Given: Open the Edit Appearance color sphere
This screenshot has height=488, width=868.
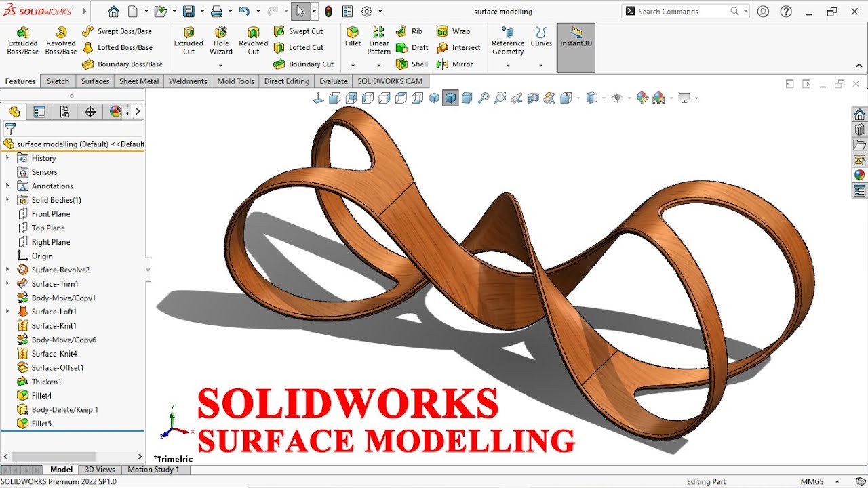Looking at the screenshot, I should (x=642, y=98).
